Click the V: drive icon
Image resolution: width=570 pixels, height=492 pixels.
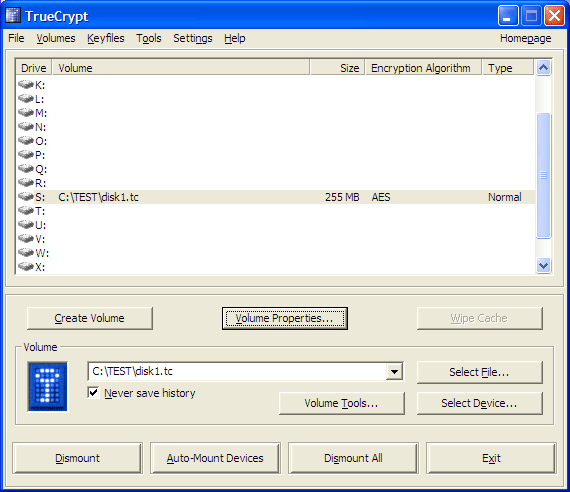[26, 239]
